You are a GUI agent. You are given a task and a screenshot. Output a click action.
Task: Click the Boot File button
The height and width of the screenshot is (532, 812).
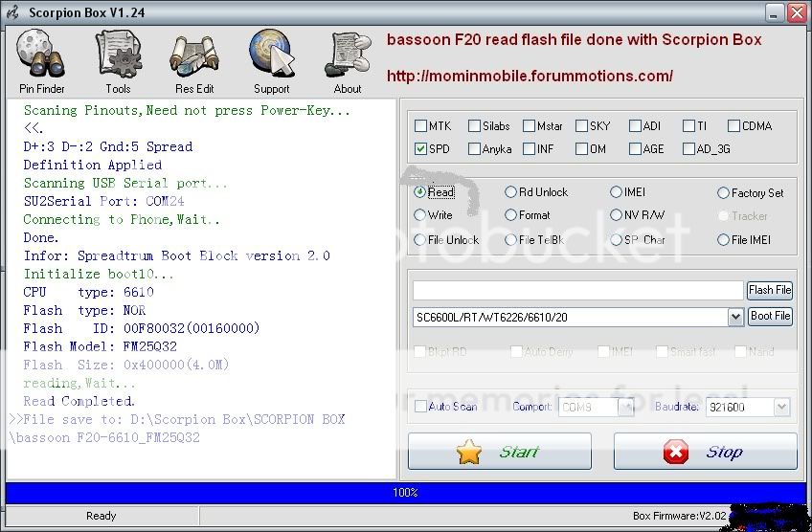(x=770, y=316)
